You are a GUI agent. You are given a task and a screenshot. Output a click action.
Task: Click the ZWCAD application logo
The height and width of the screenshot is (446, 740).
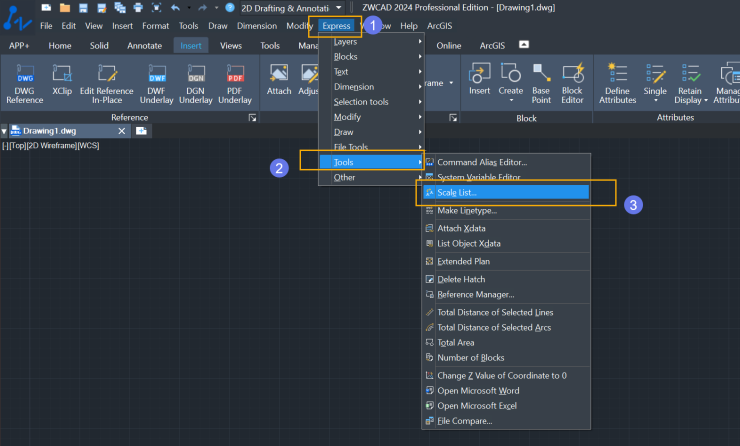click(x=17, y=19)
